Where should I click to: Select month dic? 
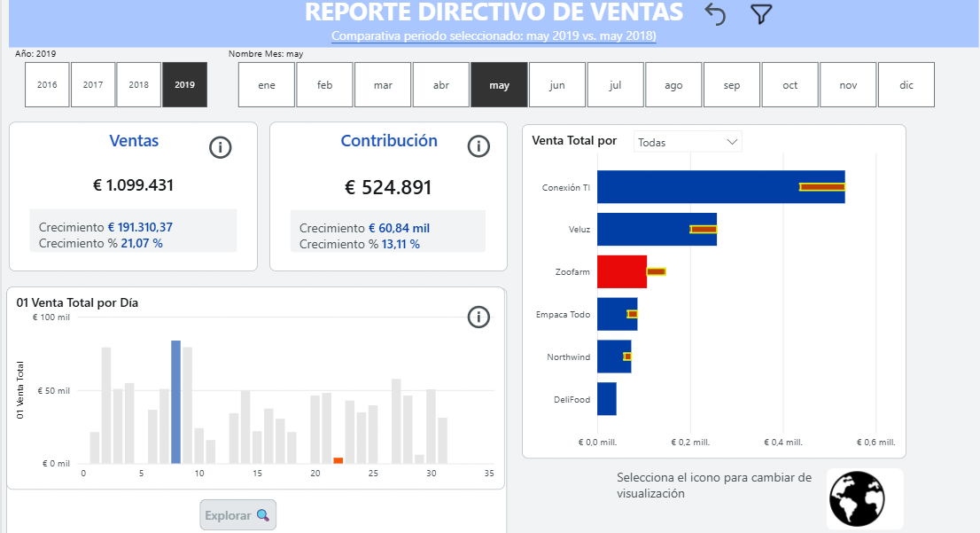[906, 84]
